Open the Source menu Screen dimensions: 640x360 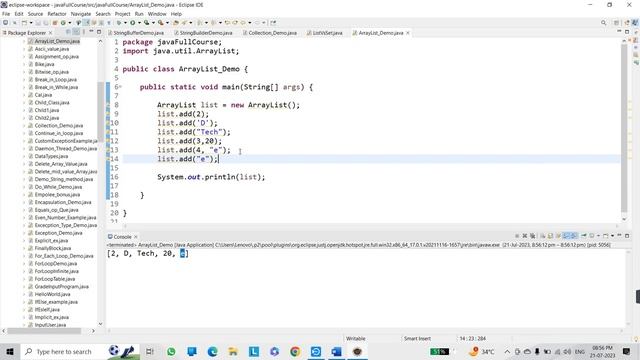click(35, 14)
